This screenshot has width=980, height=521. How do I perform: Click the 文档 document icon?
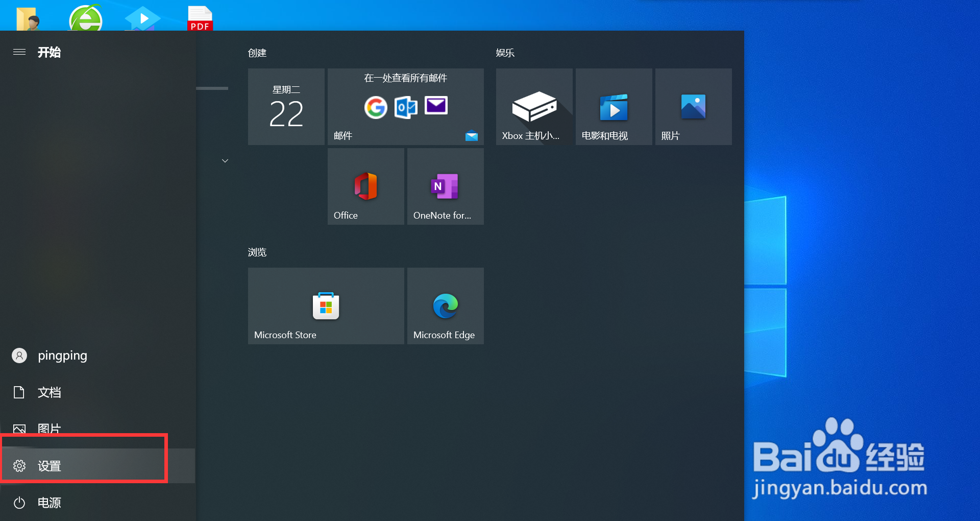(19, 392)
